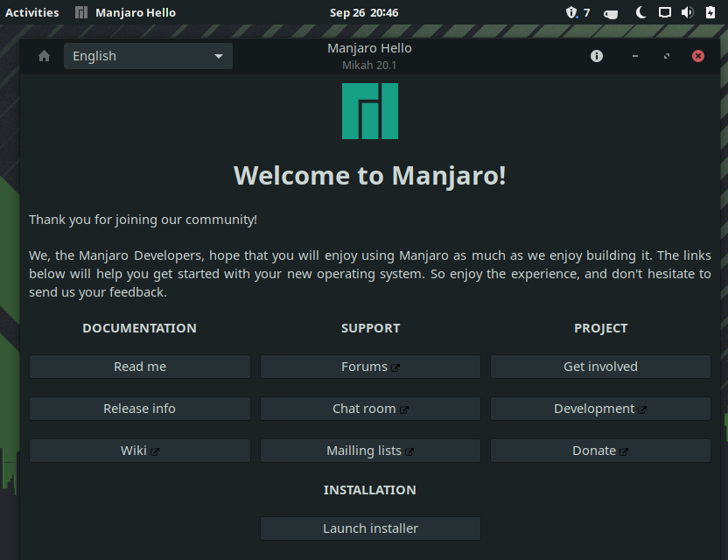Open the Activities overview
Screen dimensions: 728x560
click(32, 12)
